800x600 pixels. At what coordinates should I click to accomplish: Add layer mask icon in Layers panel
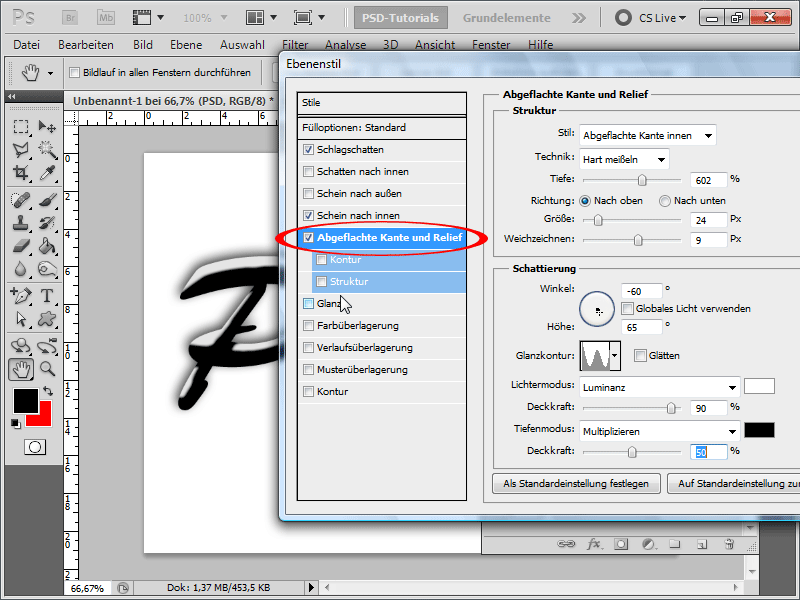pyautogui.click(x=621, y=544)
